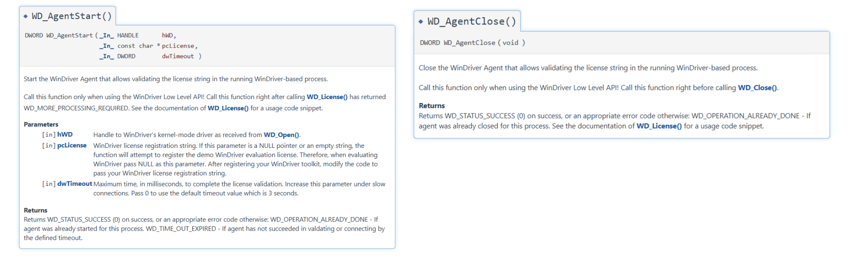Click the Returns heading under WD_AgentClose
The height and width of the screenshot is (260, 868).
click(432, 106)
